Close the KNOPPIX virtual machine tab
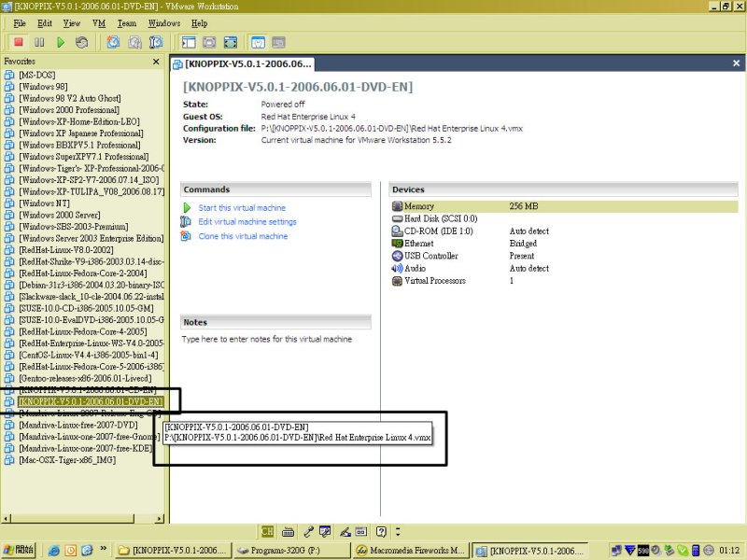 (736, 63)
